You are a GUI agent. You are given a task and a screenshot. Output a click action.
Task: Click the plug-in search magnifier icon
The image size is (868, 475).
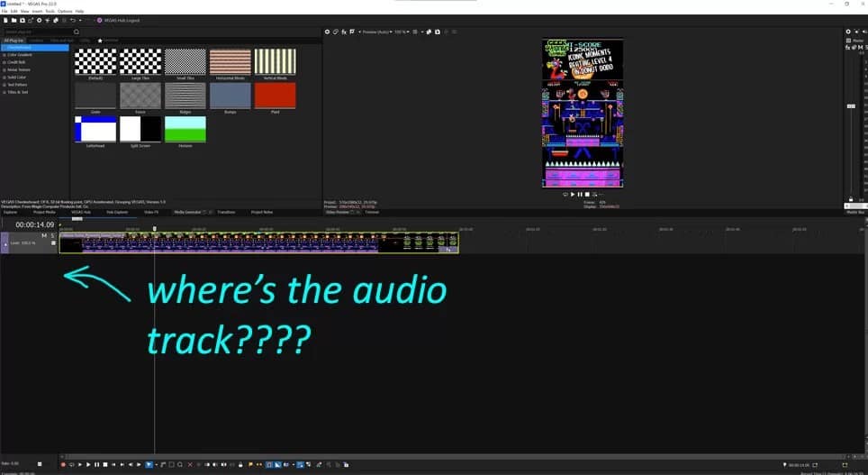click(77, 32)
